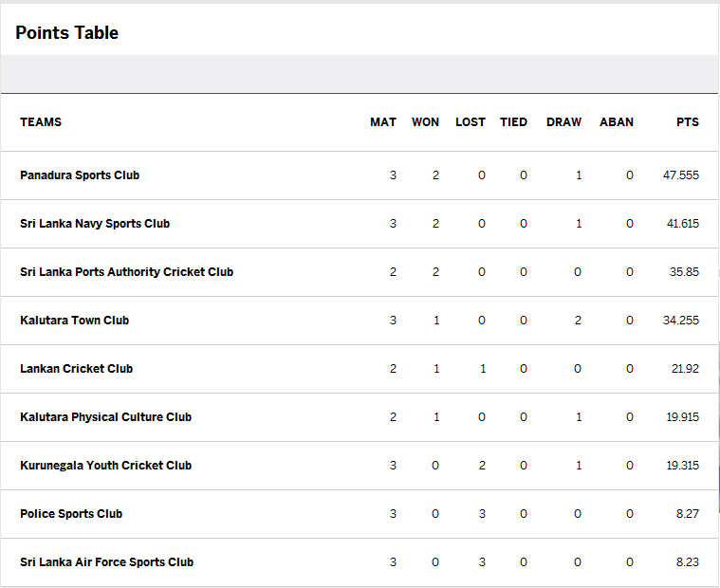
Task: Open Sri Lanka Ports Authority Cricket Club
Action: 127,272
